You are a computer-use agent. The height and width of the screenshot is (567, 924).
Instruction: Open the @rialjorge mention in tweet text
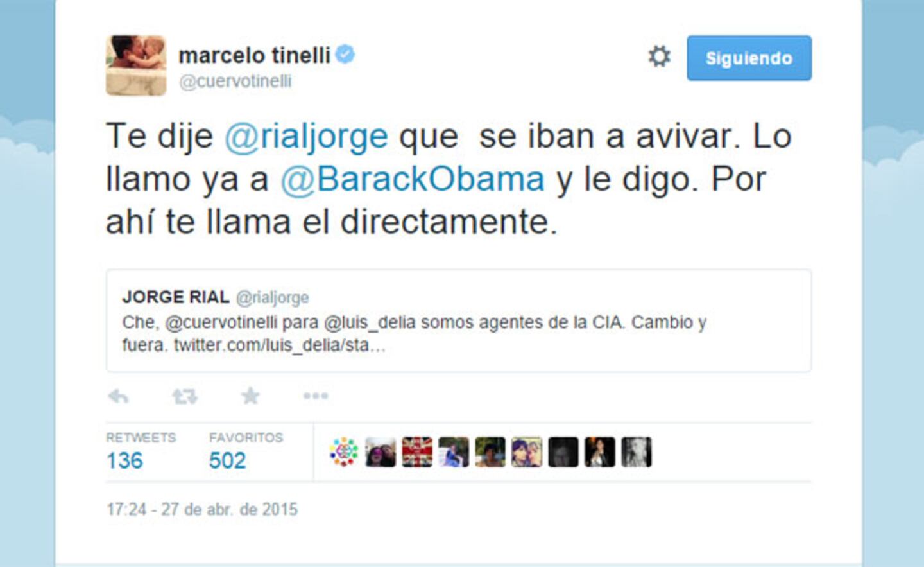pyautogui.click(x=306, y=137)
